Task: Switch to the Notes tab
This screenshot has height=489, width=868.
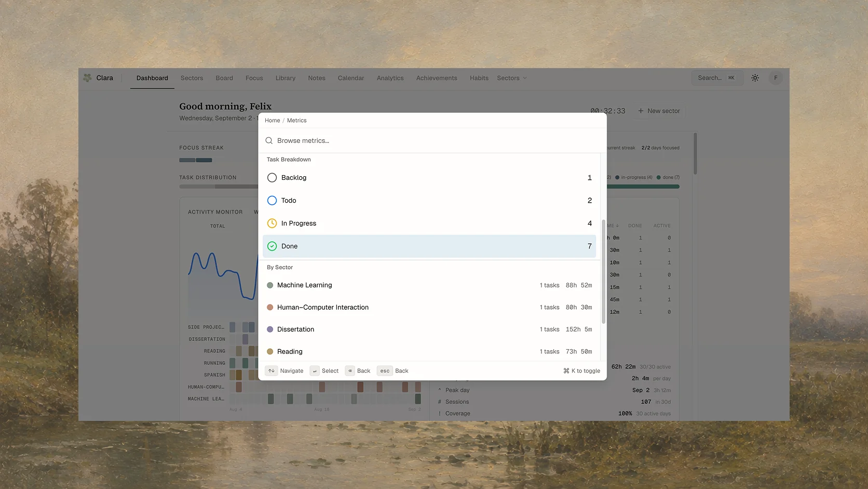Action: point(317,78)
